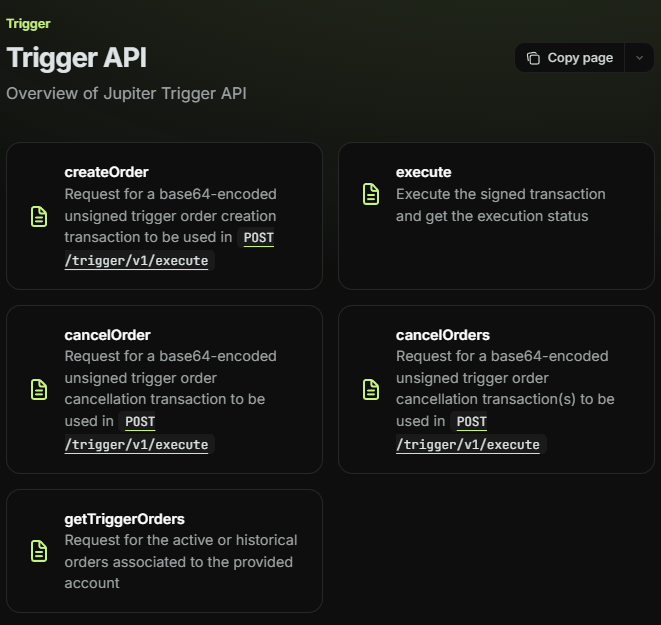Click the execute card document icon
The image size is (661, 625).
click(x=371, y=194)
